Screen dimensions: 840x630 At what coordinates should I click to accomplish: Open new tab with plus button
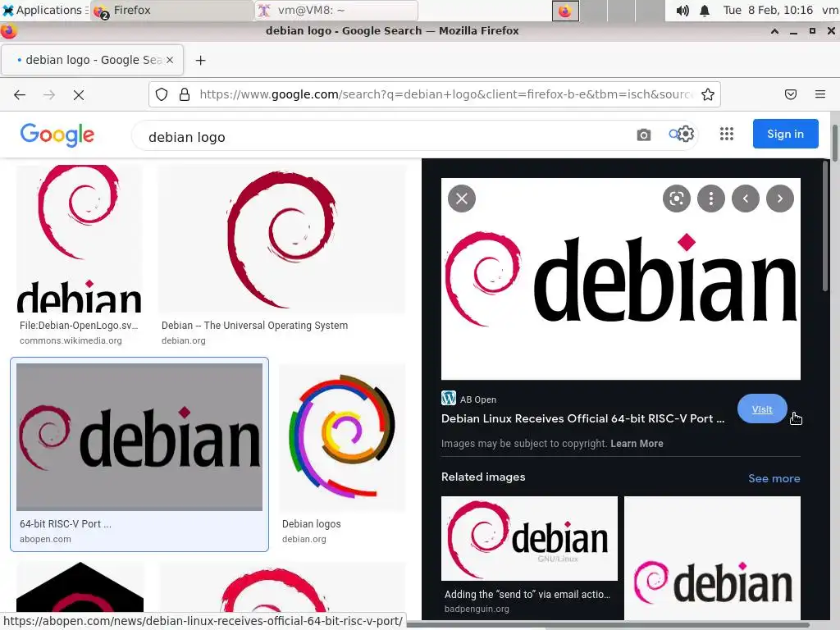click(x=200, y=61)
